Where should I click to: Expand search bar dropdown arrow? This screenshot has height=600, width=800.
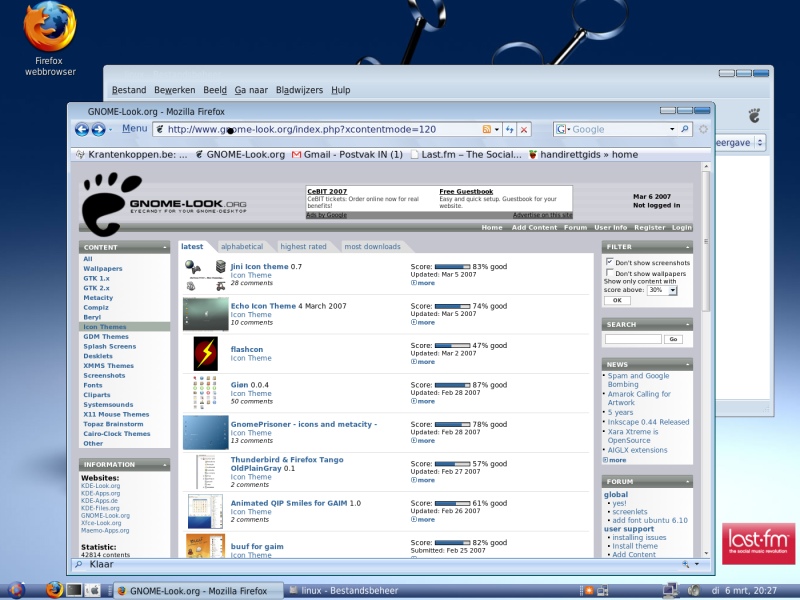pos(672,130)
